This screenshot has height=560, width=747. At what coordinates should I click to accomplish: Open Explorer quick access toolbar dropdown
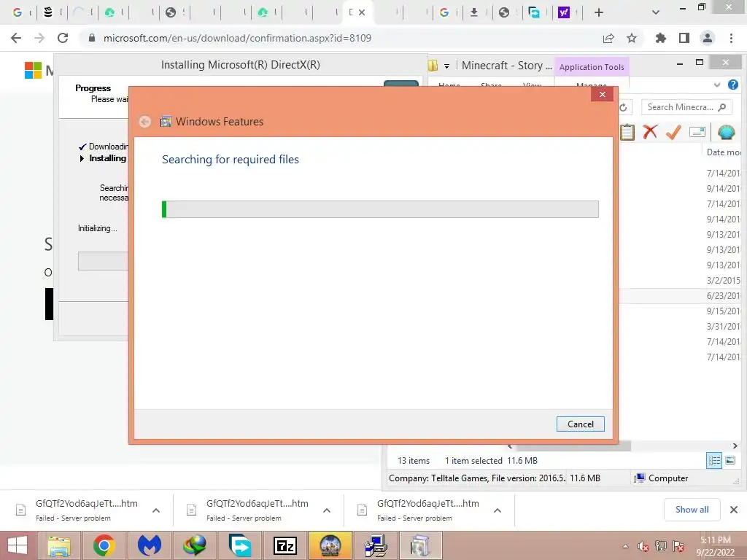(446, 66)
